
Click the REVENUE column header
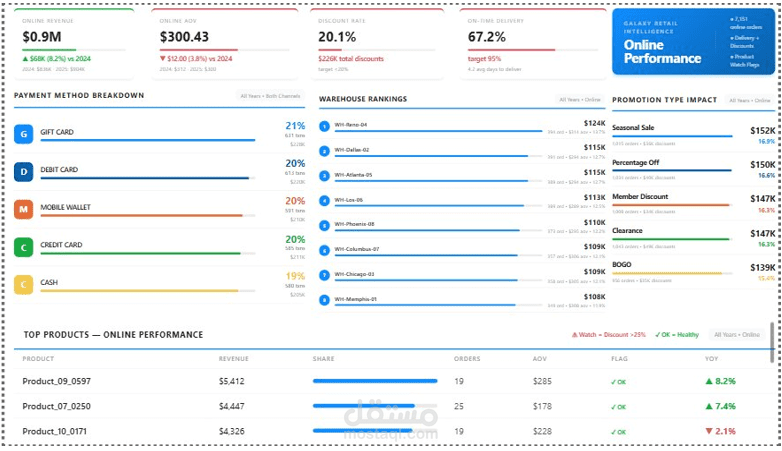pos(233,359)
